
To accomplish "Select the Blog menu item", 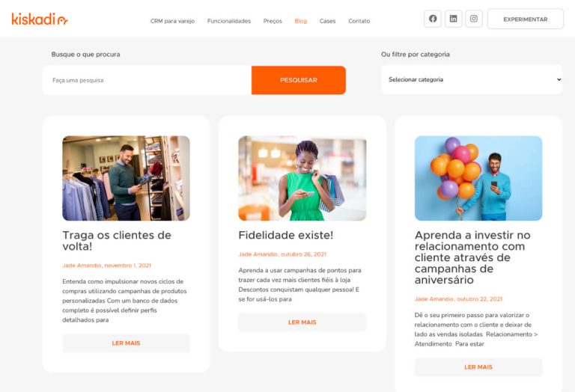I will coord(301,21).
